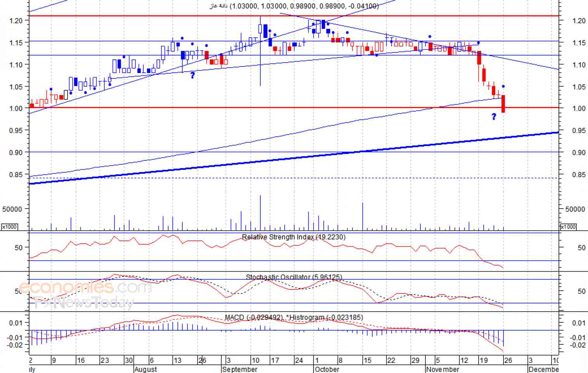Click the right x1000 volume scale box

568,227
